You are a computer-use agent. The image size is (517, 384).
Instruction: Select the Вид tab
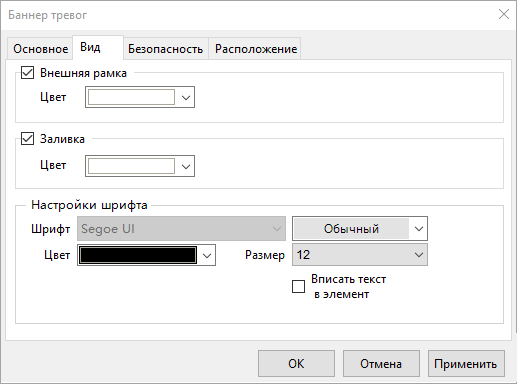point(98,47)
